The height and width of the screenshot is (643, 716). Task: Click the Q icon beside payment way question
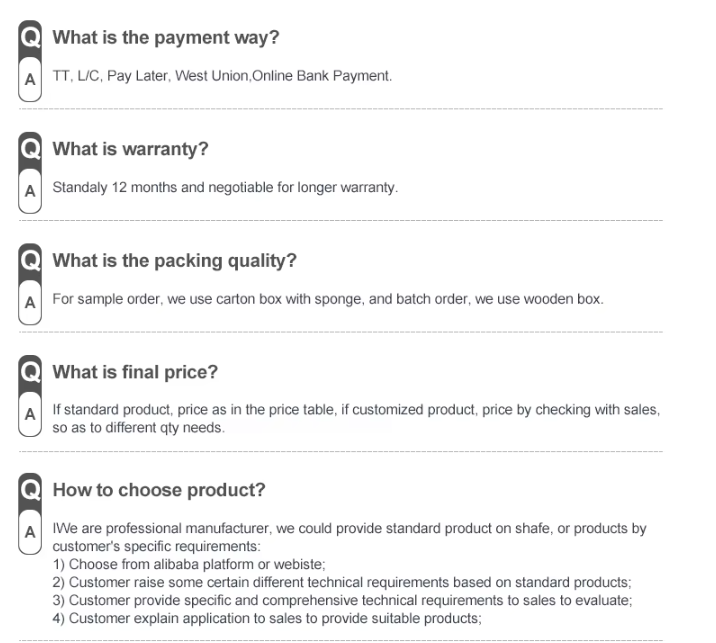31,39
